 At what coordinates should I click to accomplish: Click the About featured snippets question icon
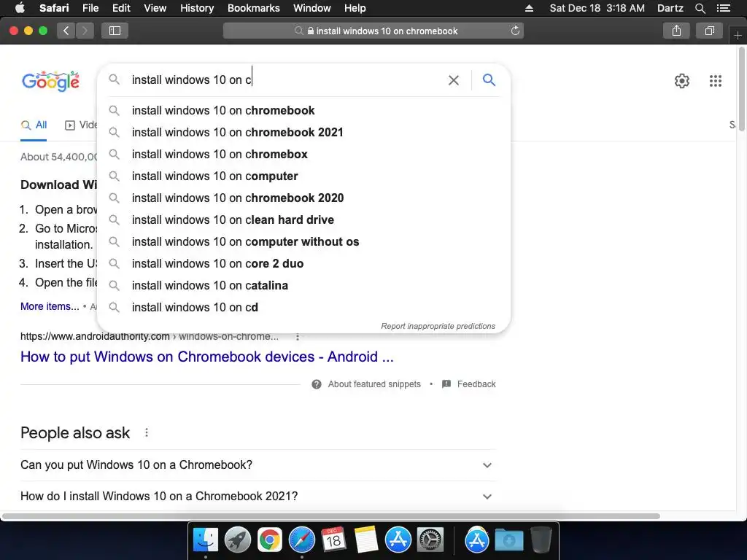point(317,384)
